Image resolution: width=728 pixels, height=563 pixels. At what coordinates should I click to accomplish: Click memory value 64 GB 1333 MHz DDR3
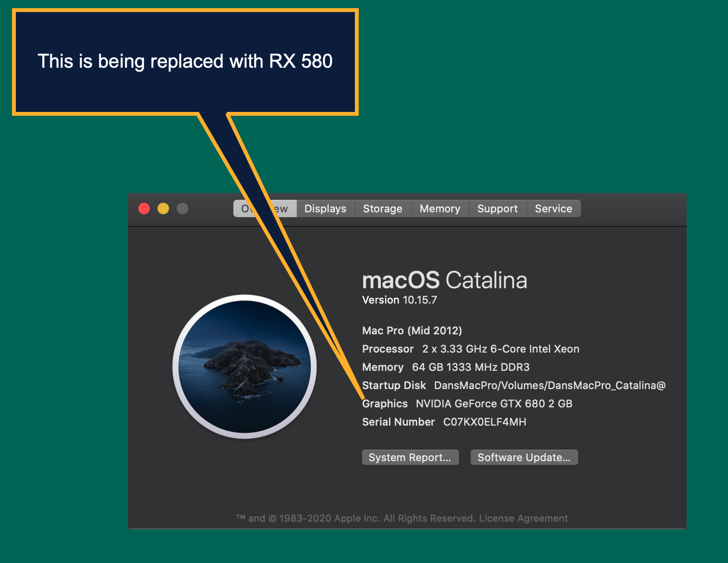471,367
